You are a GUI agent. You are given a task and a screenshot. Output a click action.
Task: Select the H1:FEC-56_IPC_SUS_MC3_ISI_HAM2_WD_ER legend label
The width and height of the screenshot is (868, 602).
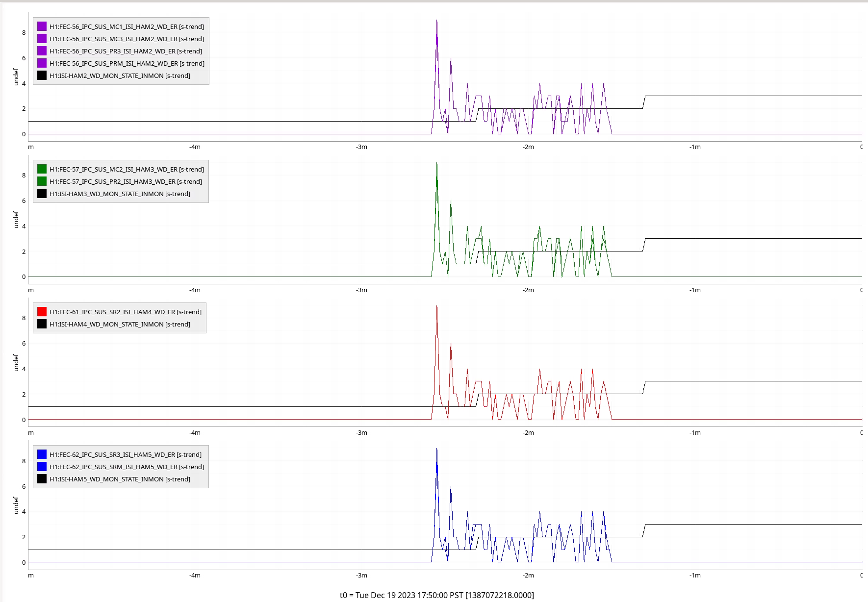pos(127,39)
